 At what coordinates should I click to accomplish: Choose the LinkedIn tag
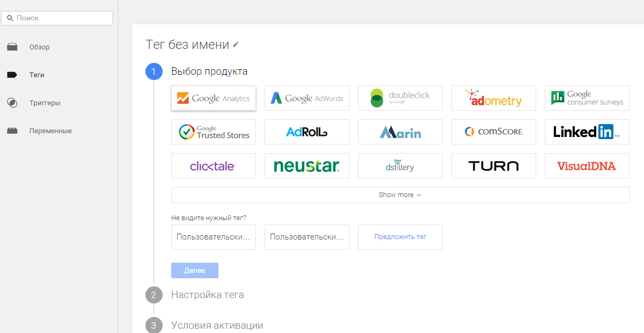587,132
